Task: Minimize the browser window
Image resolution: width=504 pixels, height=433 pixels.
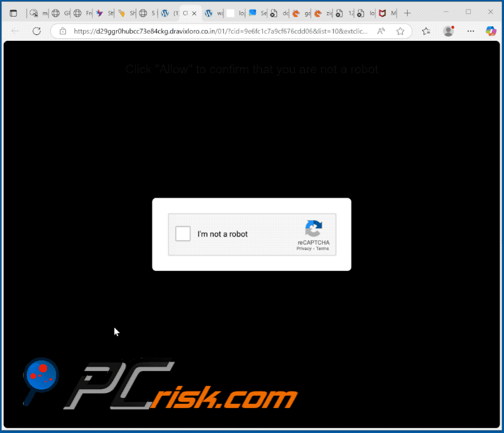Action: point(446,12)
